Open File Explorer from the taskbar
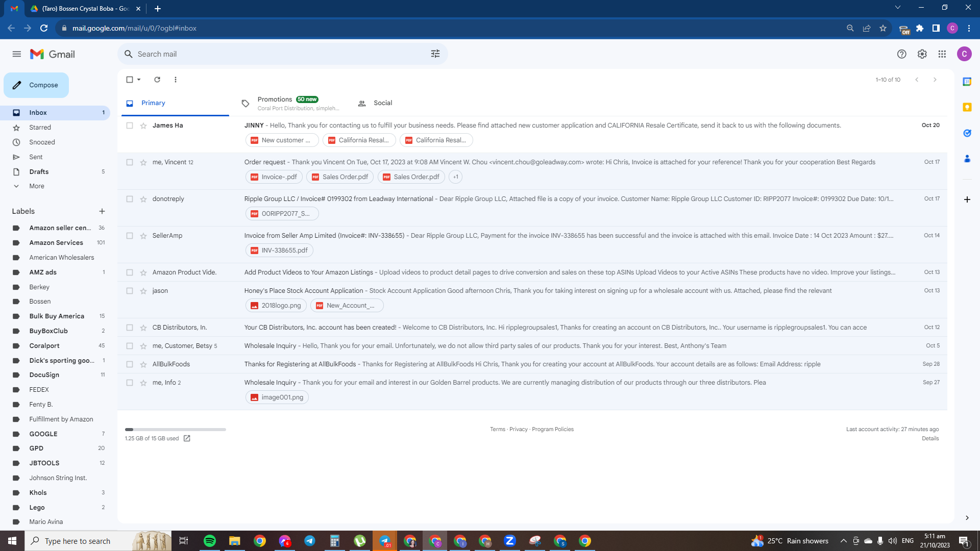The image size is (980, 551). tap(234, 541)
